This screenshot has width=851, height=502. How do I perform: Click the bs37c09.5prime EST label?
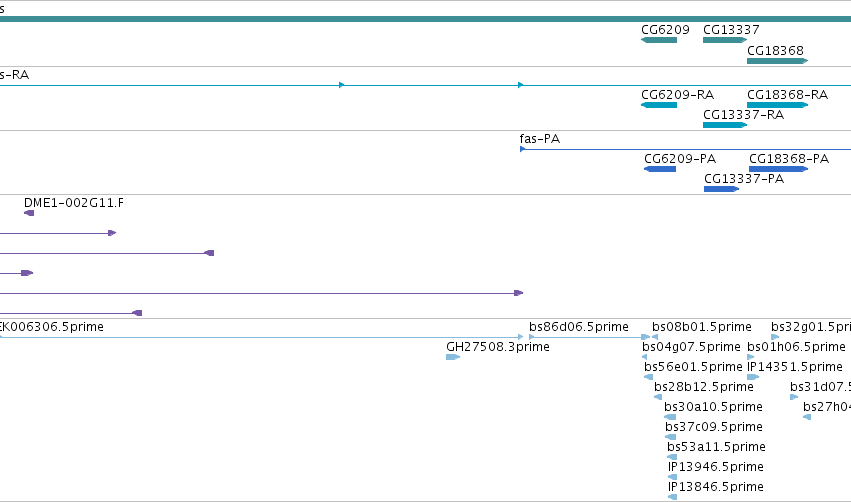pos(714,427)
